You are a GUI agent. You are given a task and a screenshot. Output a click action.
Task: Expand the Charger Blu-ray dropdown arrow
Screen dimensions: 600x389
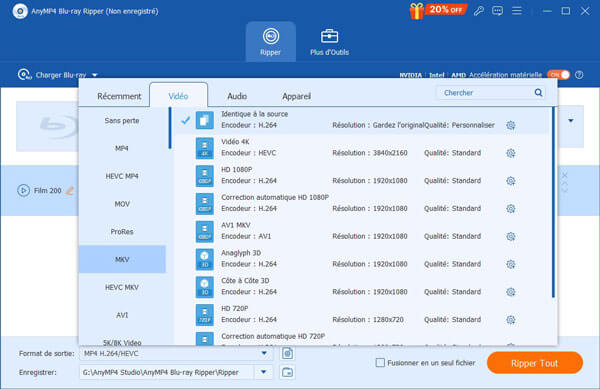pos(95,75)
